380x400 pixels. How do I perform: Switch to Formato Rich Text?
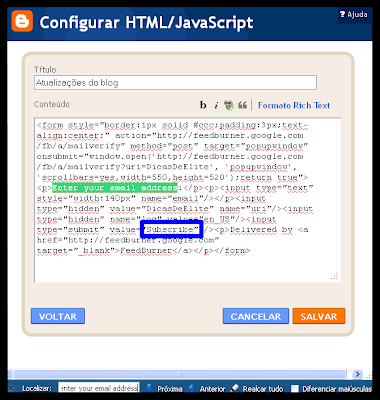(294, 105)
